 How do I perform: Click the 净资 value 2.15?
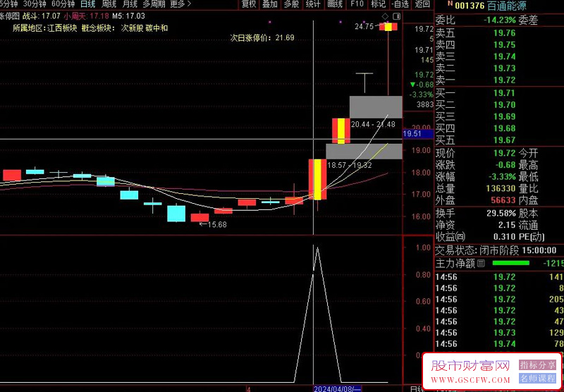[x=507, y=225]
